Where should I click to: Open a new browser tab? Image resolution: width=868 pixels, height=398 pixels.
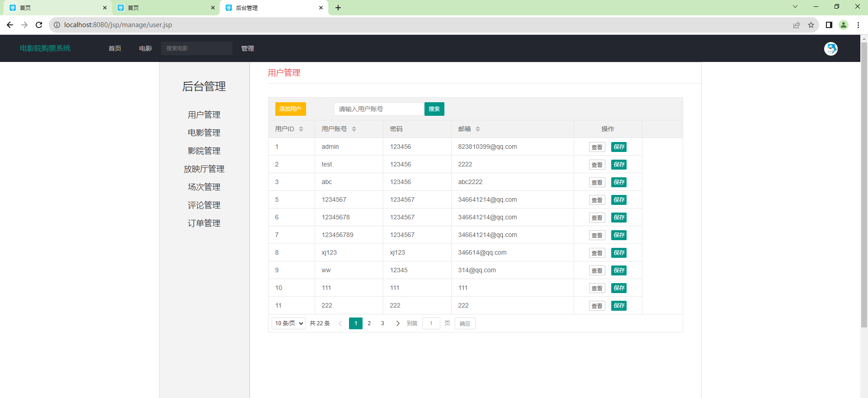(x=338, y=8)
